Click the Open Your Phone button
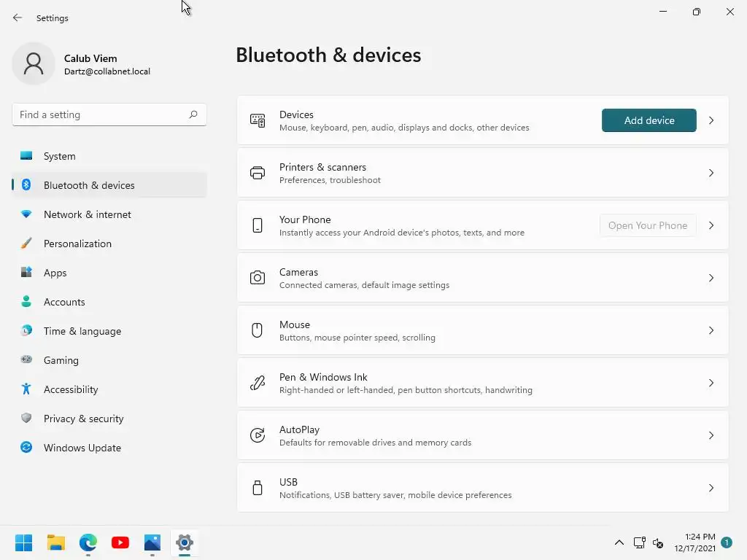 tap(648, 225)
